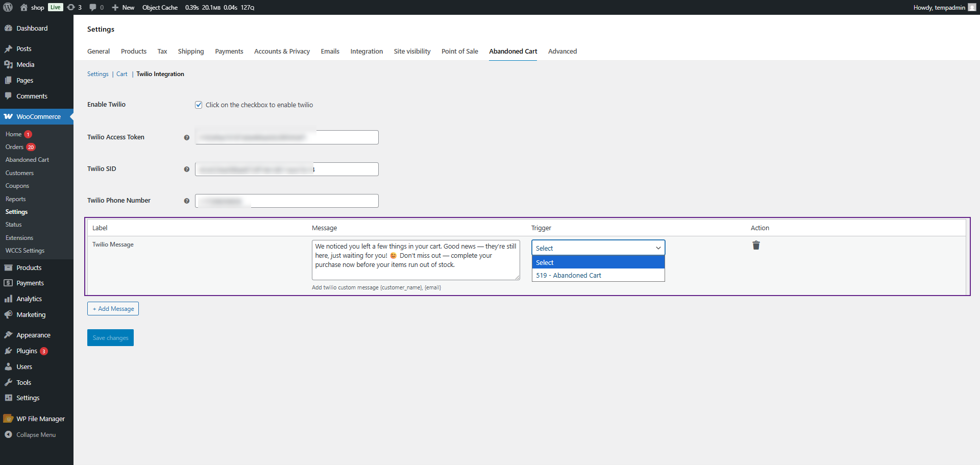The height and width of the screenshot is (465, 980).
Task: Open the Twilio Integration sub-section
Action: coord(160,74)
